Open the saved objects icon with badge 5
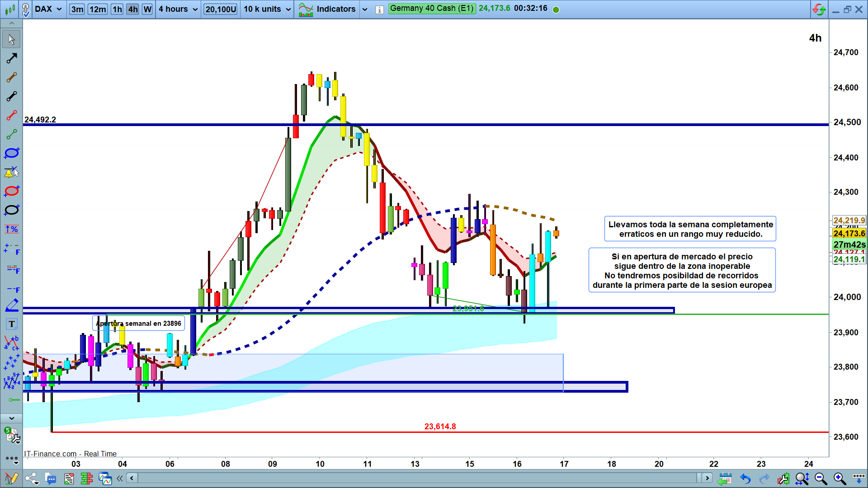 click(12, 435)
